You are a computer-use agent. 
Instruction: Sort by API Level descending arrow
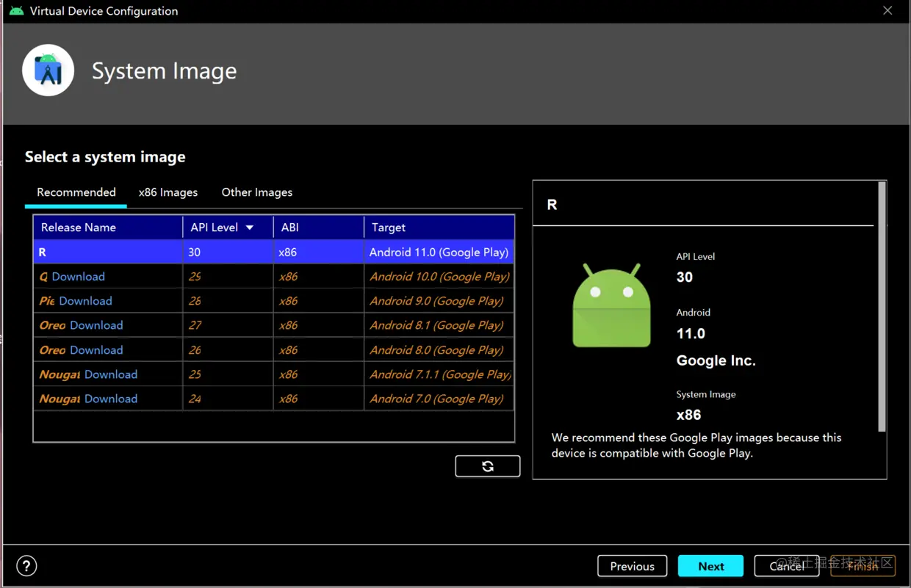[250, 228]
